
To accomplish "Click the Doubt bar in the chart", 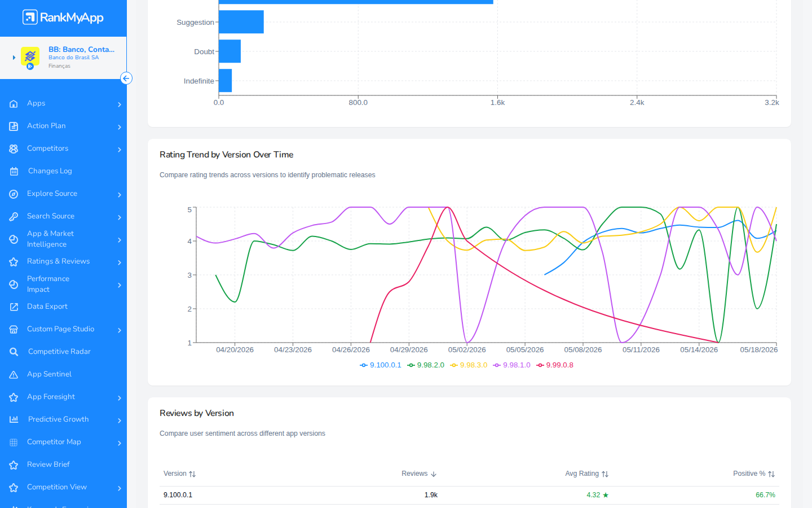I will pyautogui.click(x=230, y=51).
